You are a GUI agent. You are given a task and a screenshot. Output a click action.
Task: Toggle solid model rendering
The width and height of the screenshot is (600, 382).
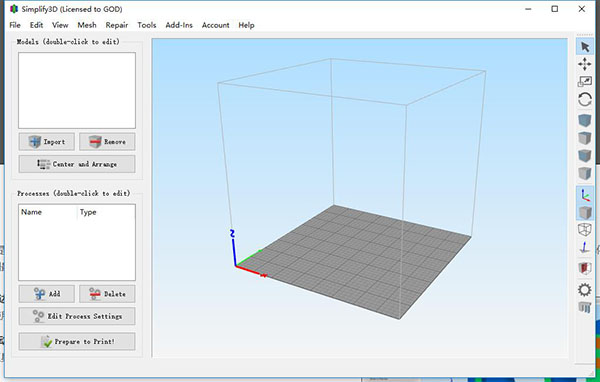(x=585, y=212)
